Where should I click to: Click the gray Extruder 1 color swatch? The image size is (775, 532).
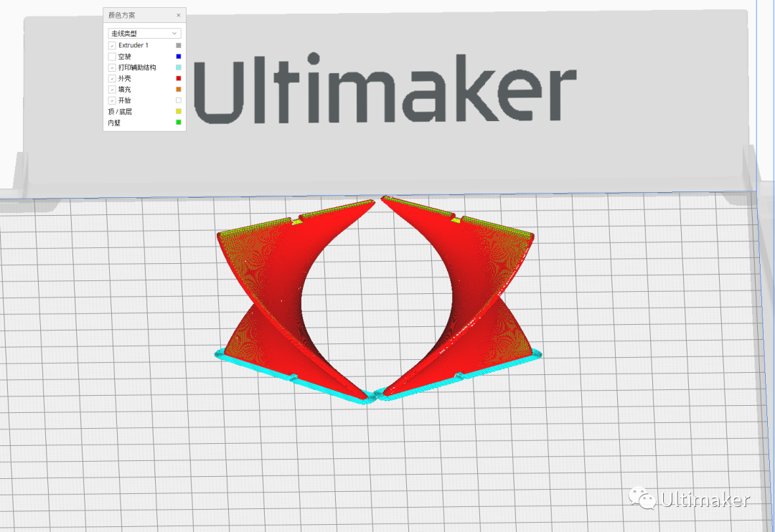[x=179, y=45]
